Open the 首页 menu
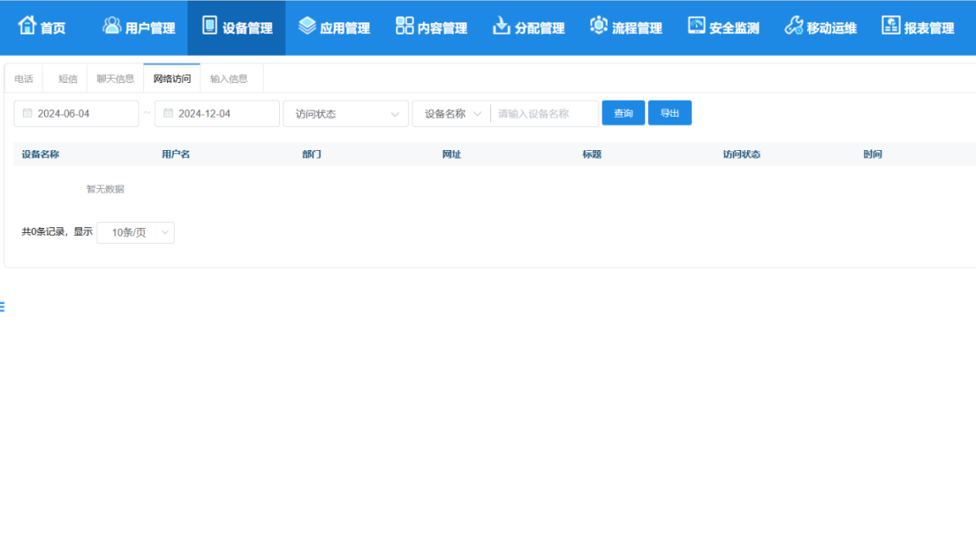This screenshot has width=976, height=560. [42, 27]
